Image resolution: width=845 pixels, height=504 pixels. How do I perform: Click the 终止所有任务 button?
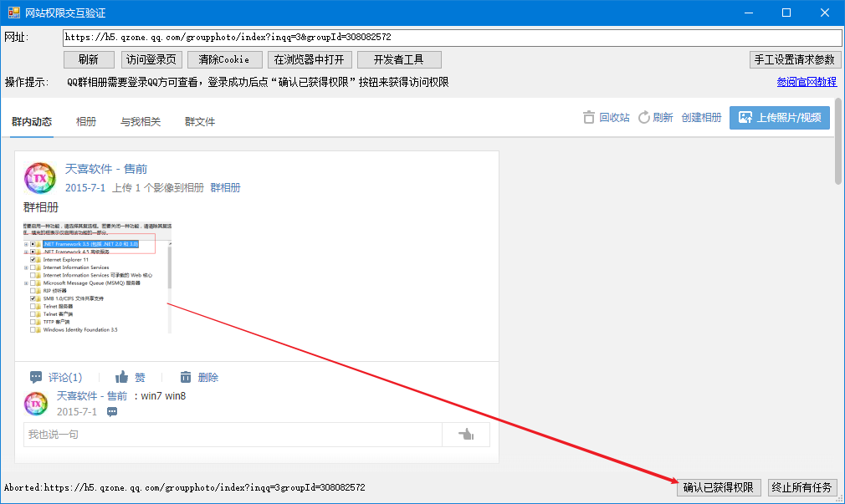pyautogui.click(x=801, y=487)
